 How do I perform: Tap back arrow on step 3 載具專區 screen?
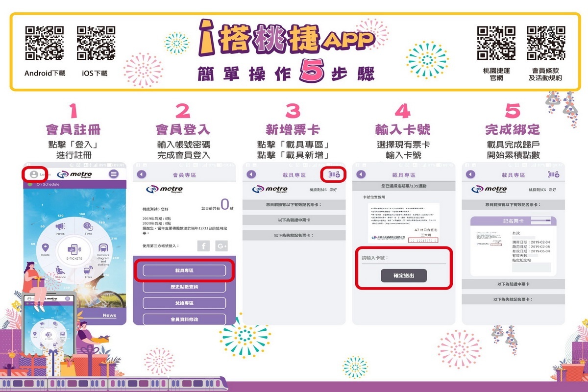[251, 174]
